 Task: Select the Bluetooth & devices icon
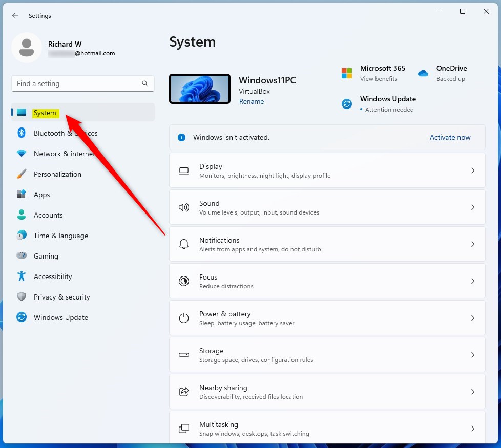tap(20, 133)
